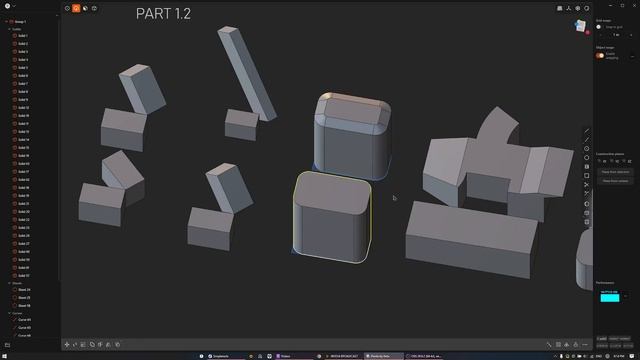Click the grid icon in bottom-right viewport bar
The width and height of the screenshot is (640, 360).
tap(558, 345)
